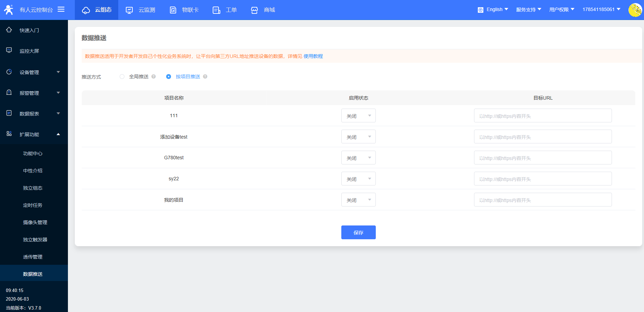Click target URL field for 我的项目

click(x=543, y=200)
